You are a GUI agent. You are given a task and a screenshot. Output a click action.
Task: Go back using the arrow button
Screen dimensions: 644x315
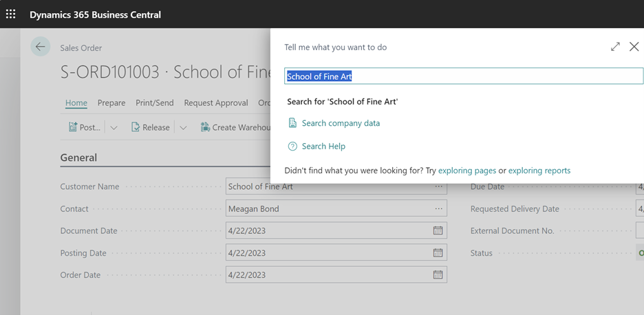point(40,47)
